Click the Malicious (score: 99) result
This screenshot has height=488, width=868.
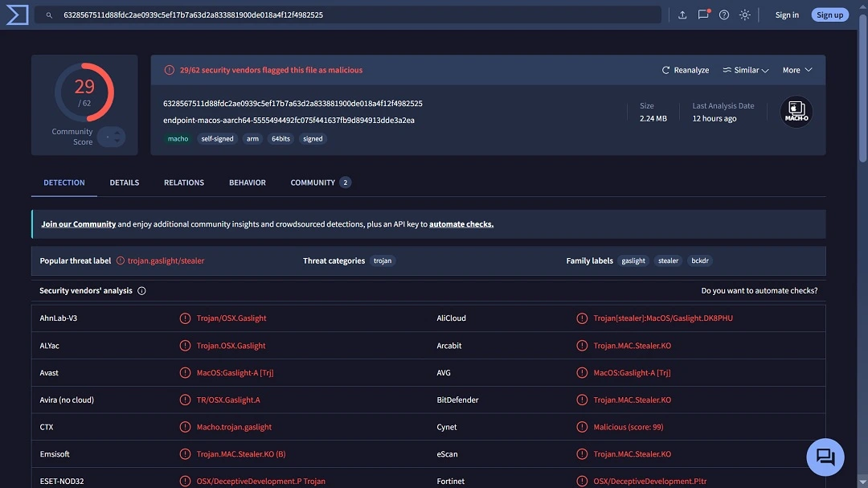[628, 427]
